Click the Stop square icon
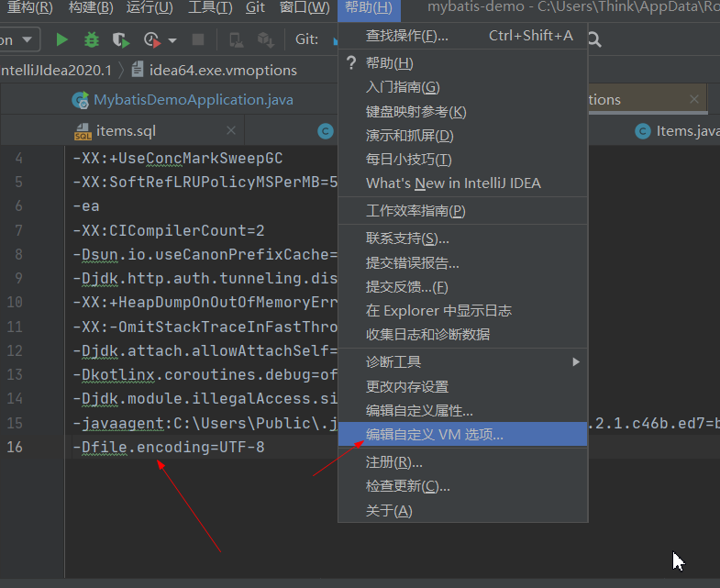The image size is (720, 588). [198, 40]
